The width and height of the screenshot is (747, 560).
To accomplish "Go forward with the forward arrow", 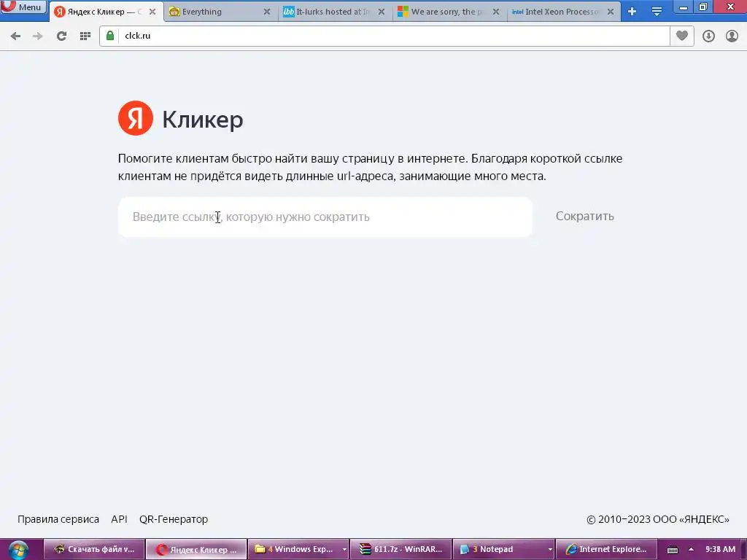I will [x=38, y=36].
